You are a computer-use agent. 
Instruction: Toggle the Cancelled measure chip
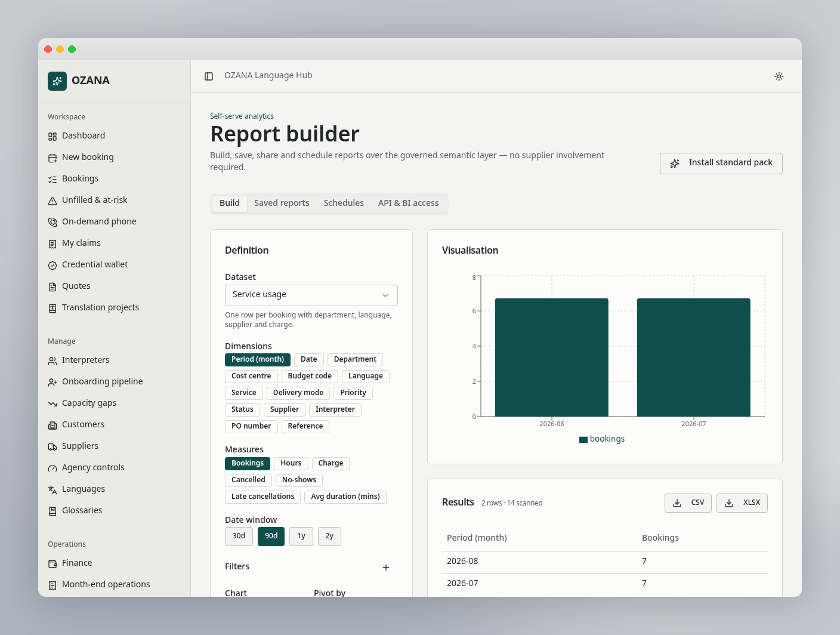click(x=248, y=480)
